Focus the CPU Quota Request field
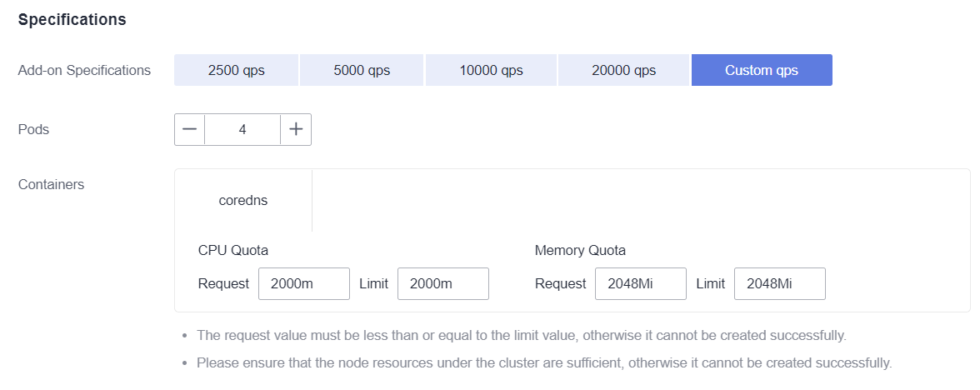This screenshot has height=390, width=980. click(x=303, y=283)
